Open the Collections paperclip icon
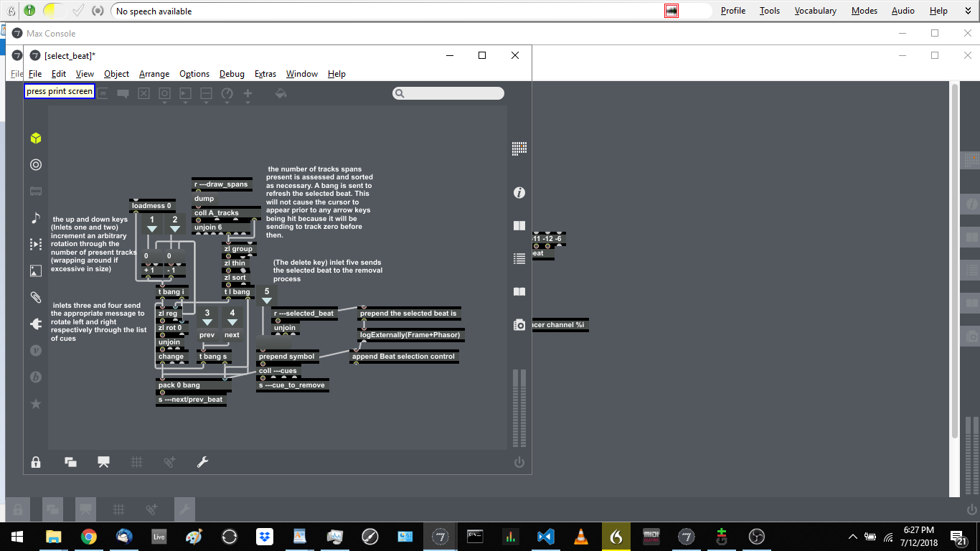The height and width of the screenshot is (551, 980). (x=36, y=297)
